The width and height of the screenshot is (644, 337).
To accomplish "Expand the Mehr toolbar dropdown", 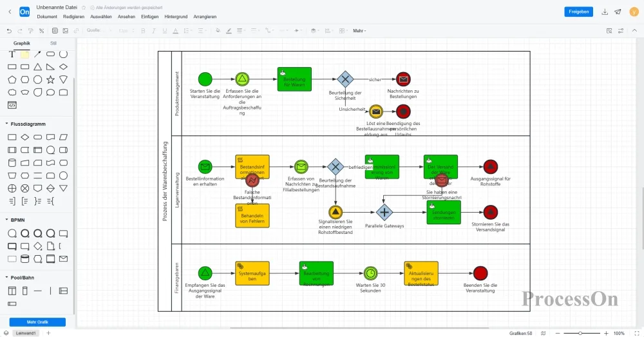I will tap(360, 30).
